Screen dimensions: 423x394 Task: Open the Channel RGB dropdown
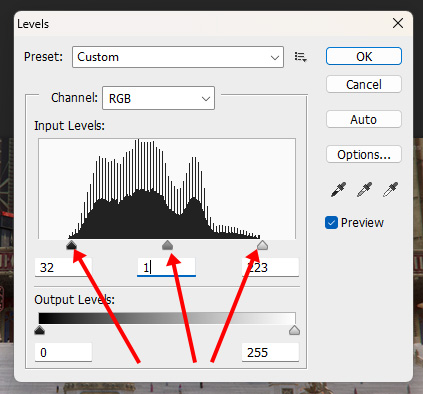tap(158, 98)
